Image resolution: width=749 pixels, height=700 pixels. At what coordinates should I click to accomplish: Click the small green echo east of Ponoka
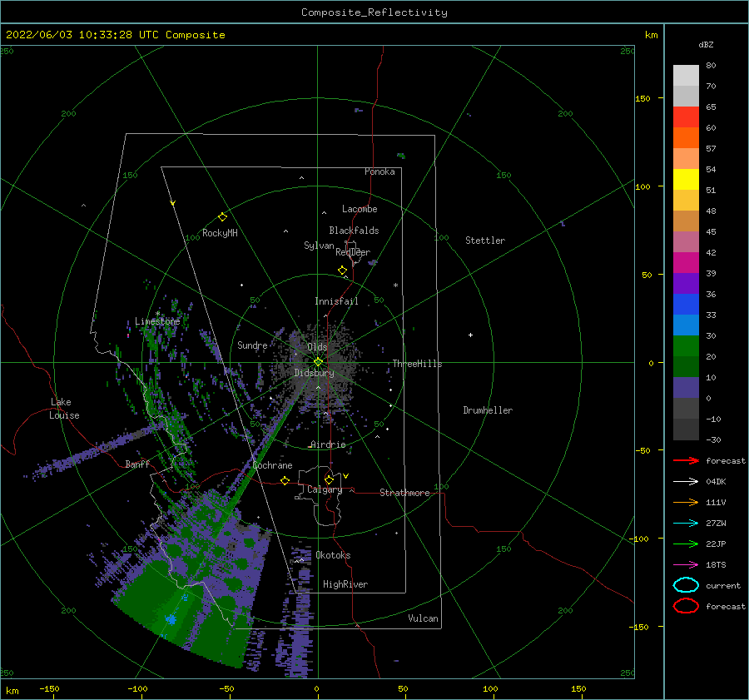401,156
